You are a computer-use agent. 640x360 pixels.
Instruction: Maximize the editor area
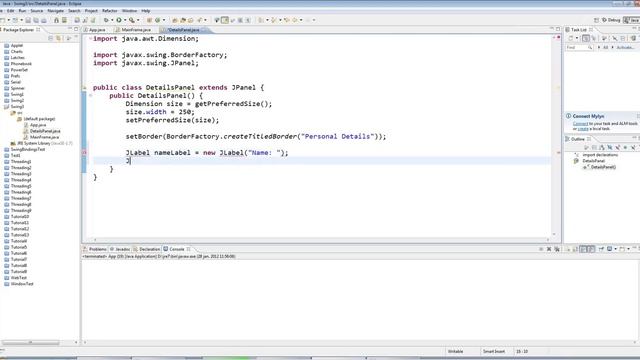pyautogui.click(x=558, y=29)
